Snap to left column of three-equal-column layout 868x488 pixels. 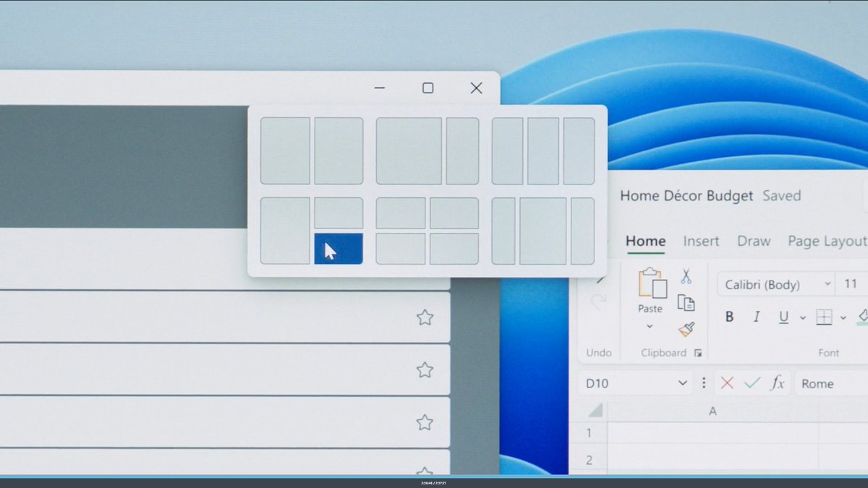[507, 151]
